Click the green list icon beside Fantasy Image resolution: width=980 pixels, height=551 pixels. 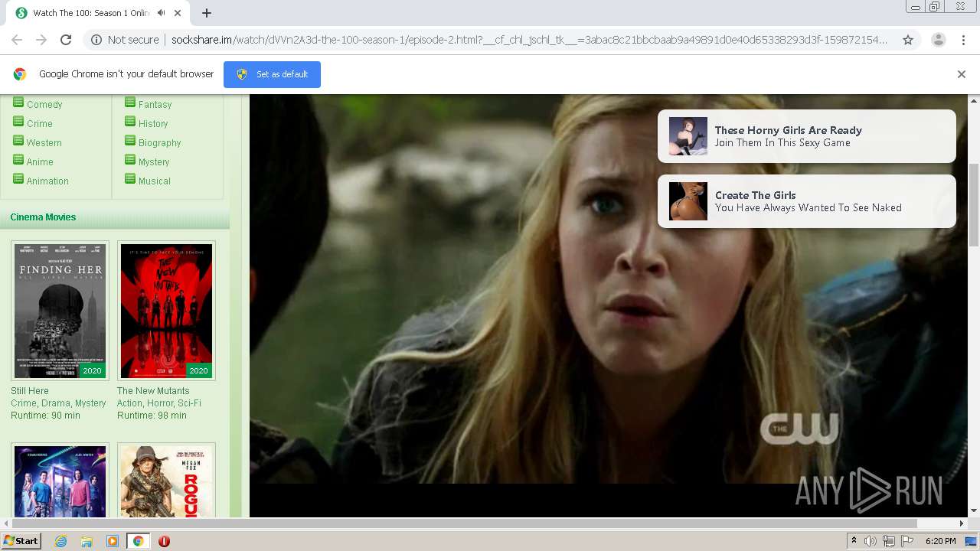tap(130, 103)
